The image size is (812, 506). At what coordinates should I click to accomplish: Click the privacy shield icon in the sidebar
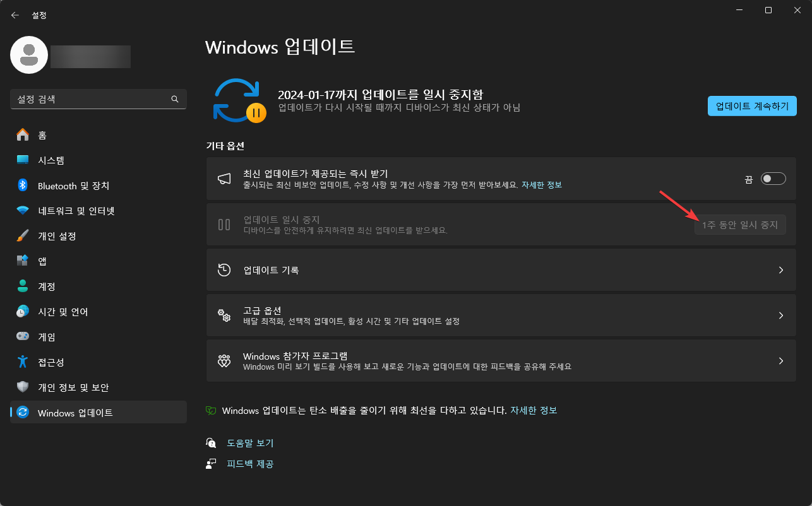(23, 387)
